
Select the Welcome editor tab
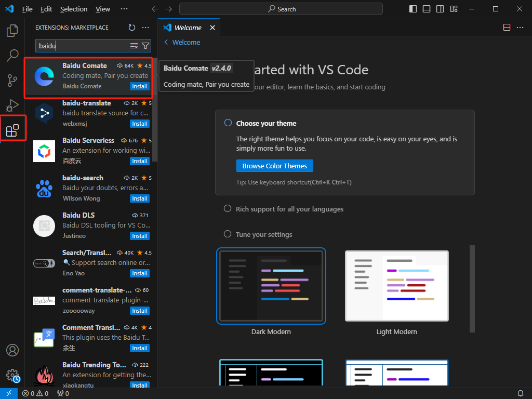(x=189, y=28)
